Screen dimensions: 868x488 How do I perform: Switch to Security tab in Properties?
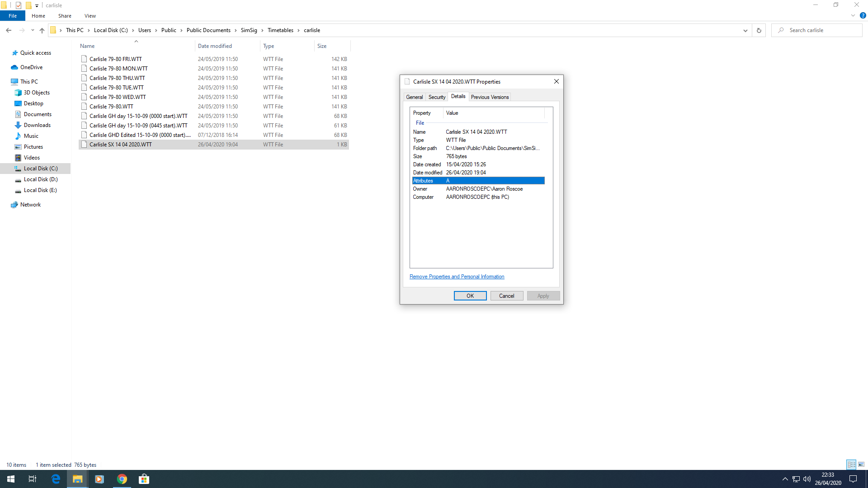point(437,97)
